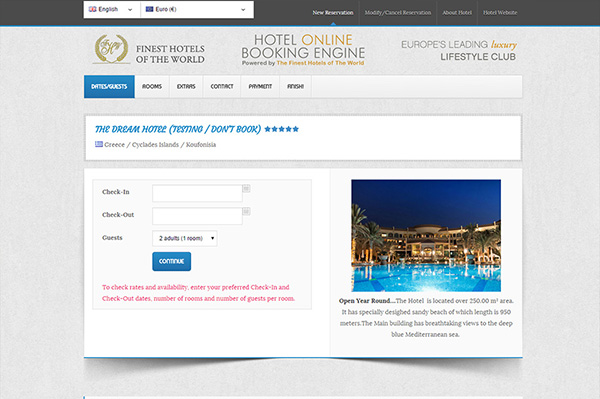The image size is (600, 399).
Task: Expand the Guests selector showing 2 adults
Action: pos(185,238)
